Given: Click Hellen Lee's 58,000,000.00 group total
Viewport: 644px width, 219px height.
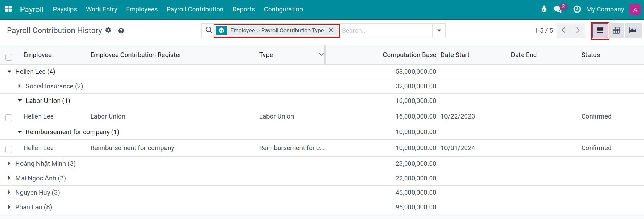Looking at the screenshot, I should (416, 72).
